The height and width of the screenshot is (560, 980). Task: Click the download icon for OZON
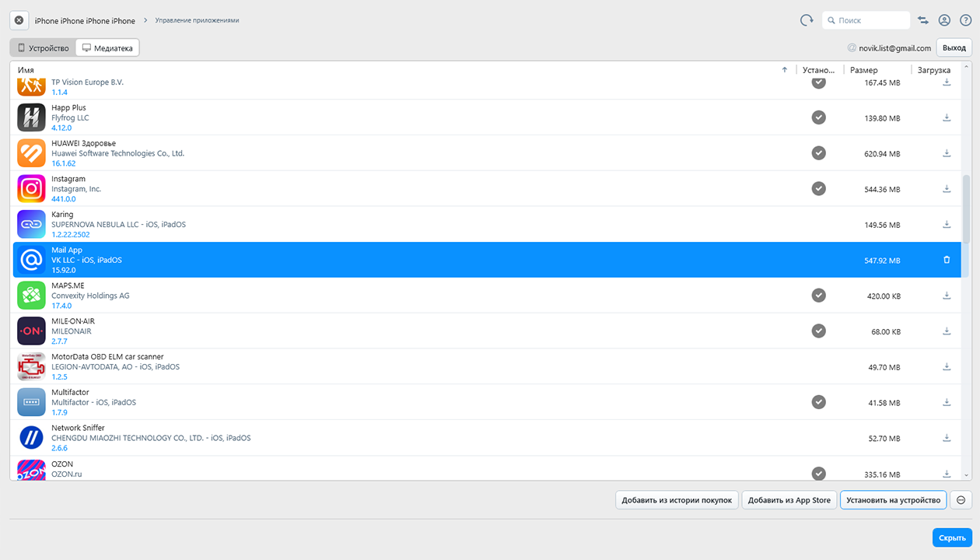(947, 474)
